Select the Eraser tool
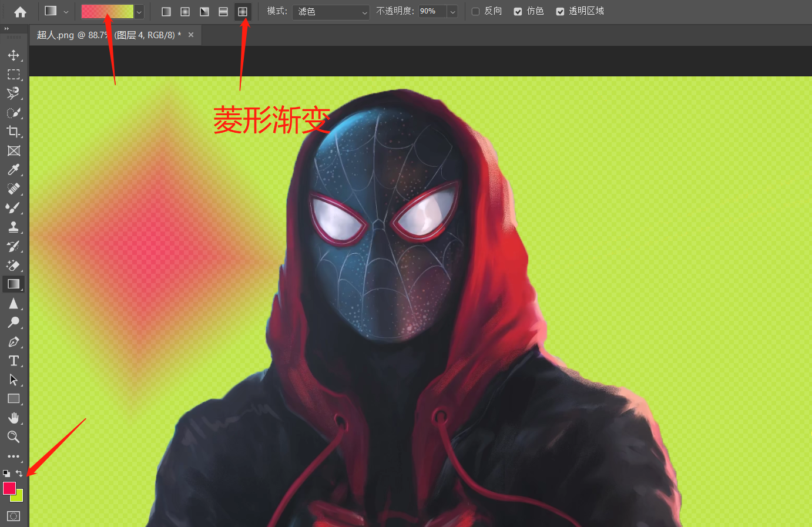Viewport: 812px width, 527px height. (14, 265)
